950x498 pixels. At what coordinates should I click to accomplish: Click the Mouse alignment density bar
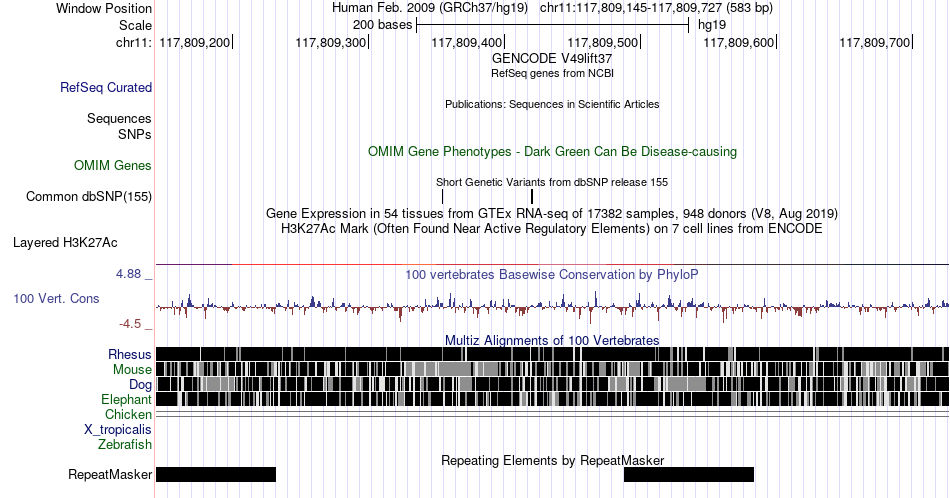tap(552, 369)
